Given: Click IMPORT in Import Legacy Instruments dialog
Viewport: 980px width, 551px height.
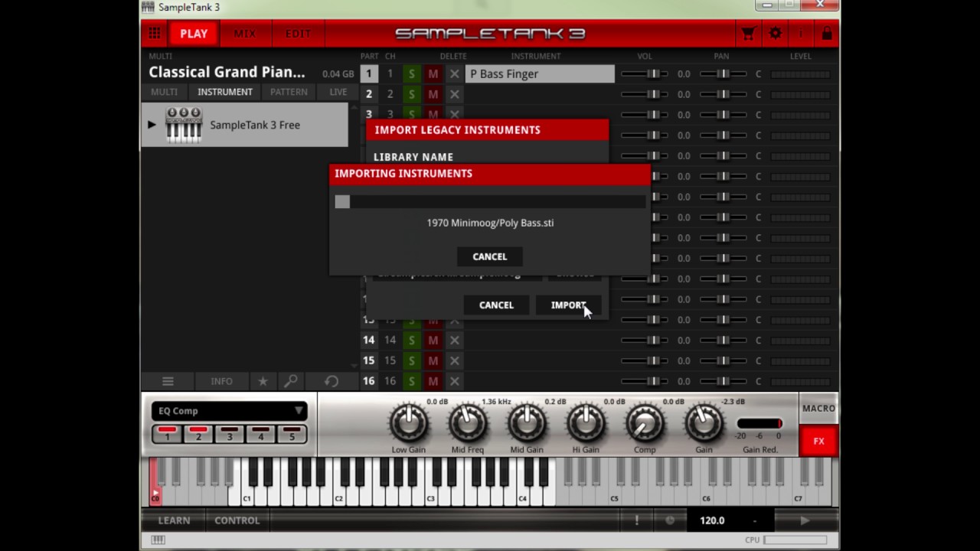Looking at the screenshot, I should [x=568, y=305].
